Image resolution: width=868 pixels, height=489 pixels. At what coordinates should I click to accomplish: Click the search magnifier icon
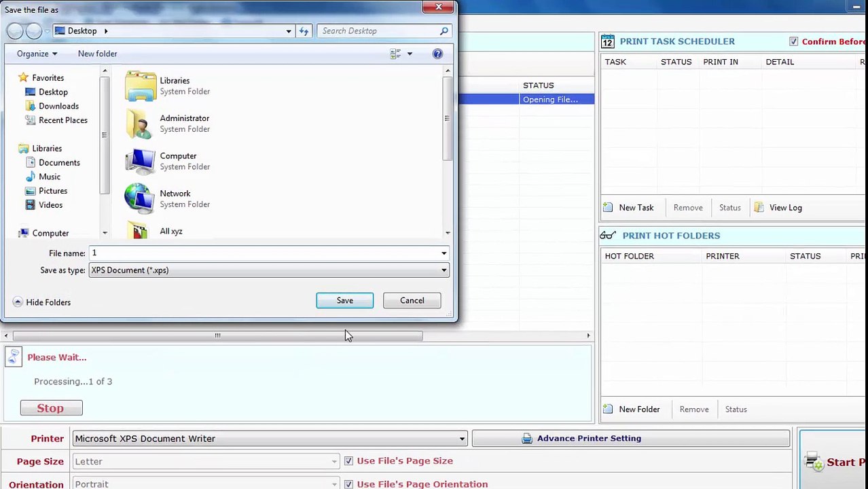tap(444, 31)
